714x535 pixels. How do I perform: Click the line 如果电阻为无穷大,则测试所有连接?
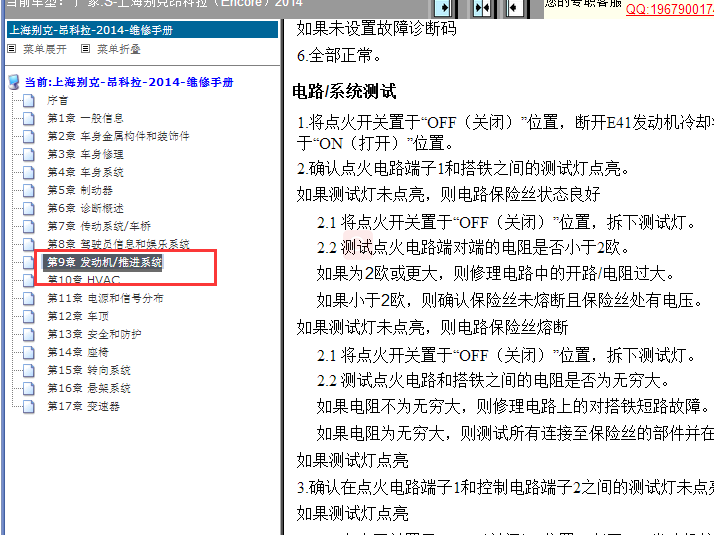(515, 433)
